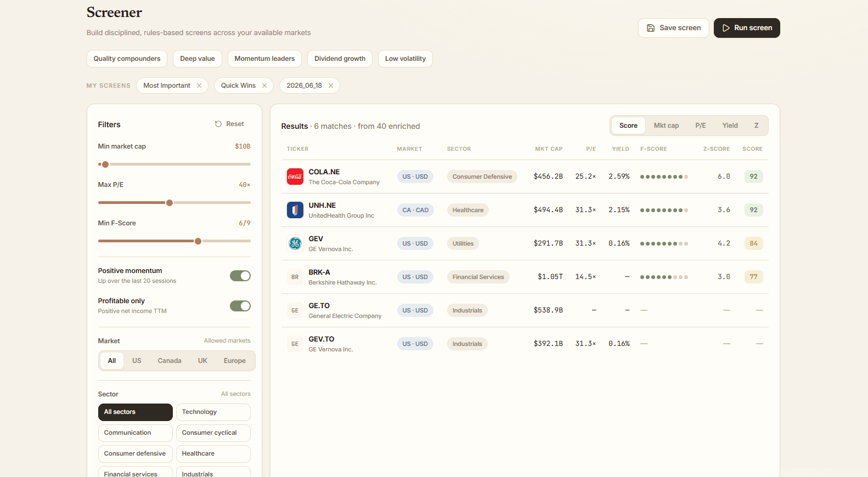Image resolution: width=868 pixels, height=477 pixels.
Task: Select Communication sector filter
Action: pyautogui.click(x=136, y=433)
